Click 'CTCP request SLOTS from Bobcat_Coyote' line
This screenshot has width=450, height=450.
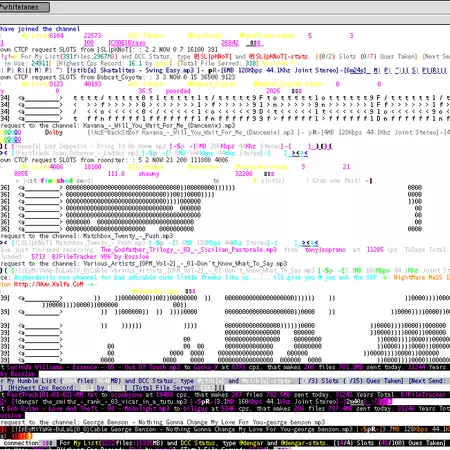click(117, 77)
